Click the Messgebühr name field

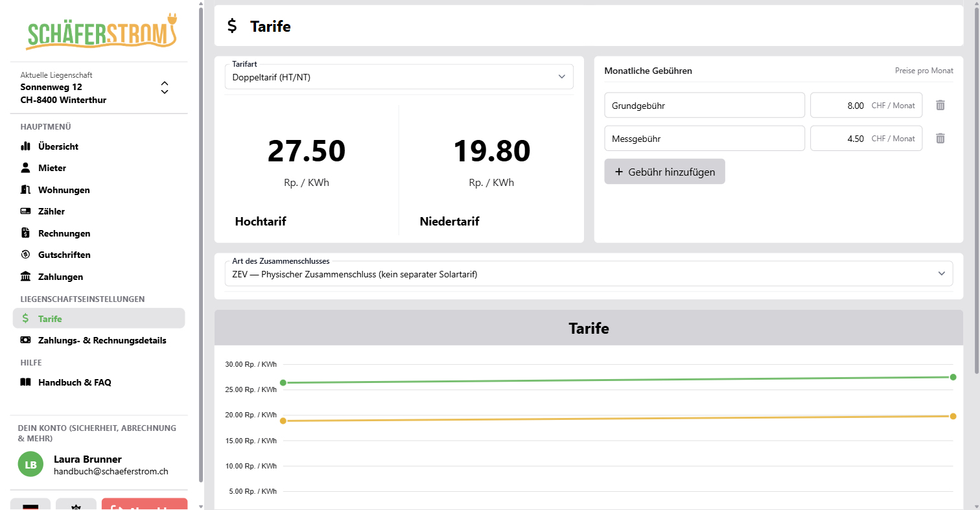pos(705,138)
